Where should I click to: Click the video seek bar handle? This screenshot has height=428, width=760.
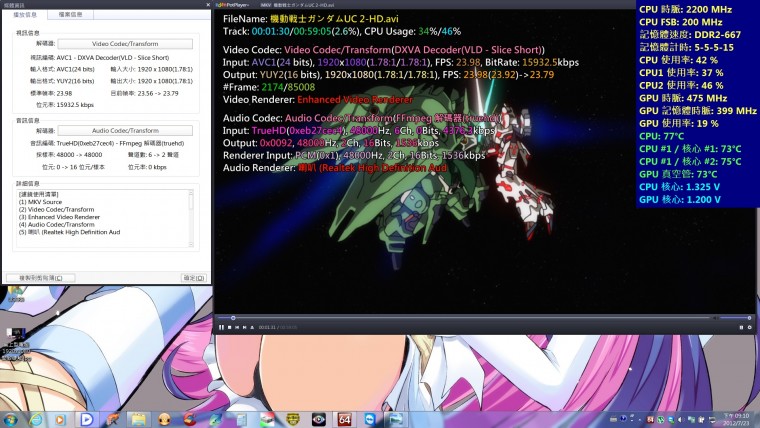click(233, 318)
